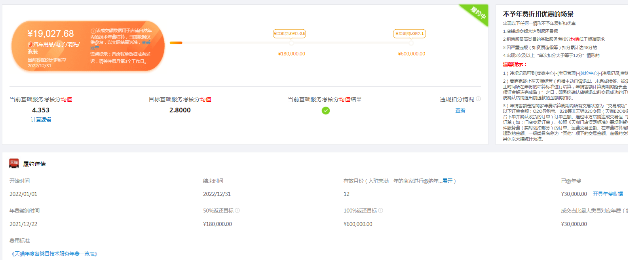Click 50% target value ¥180,000.00 in details
The height and width of the screenshot is (260, 644).
[217, 224]
